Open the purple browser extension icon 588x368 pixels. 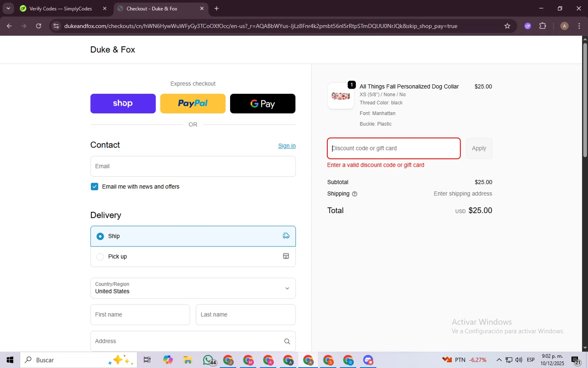pyautogui.click(x=528, y=26)
